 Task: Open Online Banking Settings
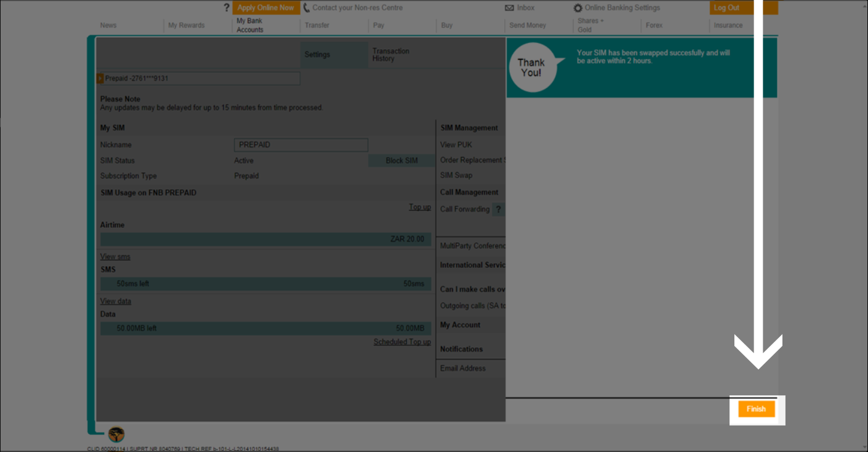(622, 8)
